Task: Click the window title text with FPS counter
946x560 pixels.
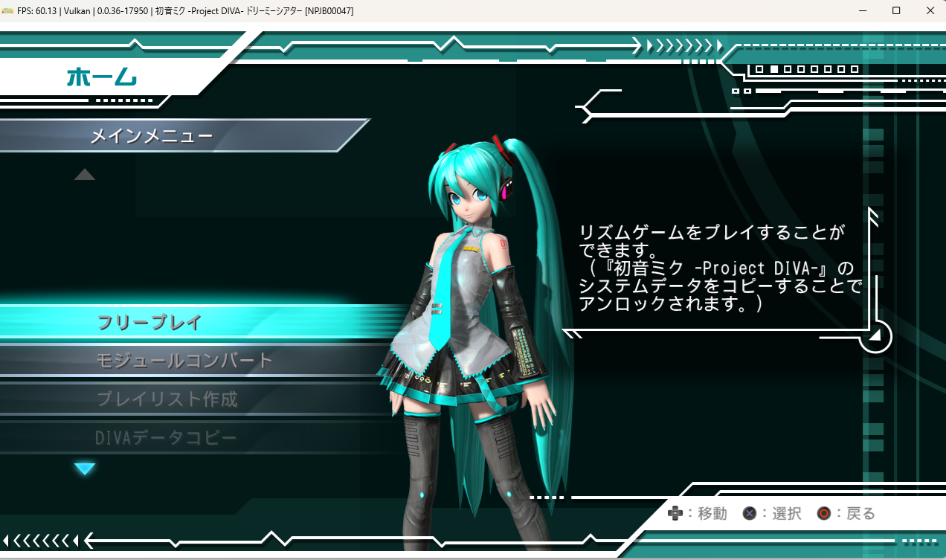Action: click(185, 11)
